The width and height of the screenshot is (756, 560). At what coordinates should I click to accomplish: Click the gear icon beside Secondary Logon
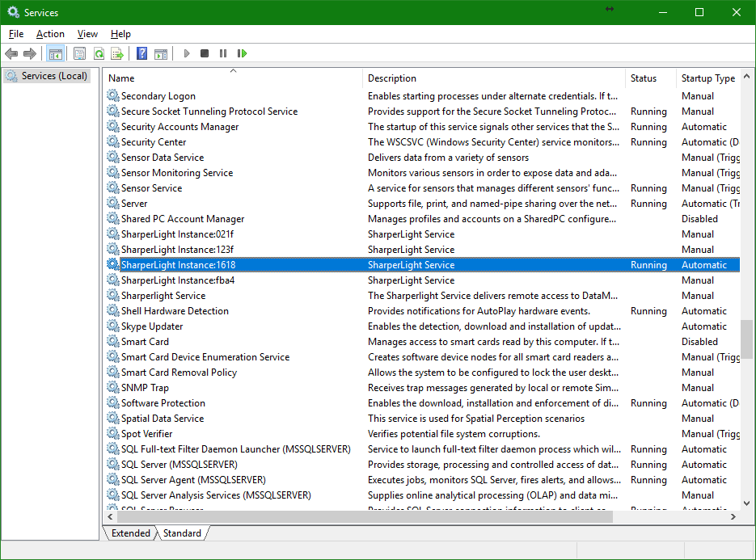coord(113,95)
